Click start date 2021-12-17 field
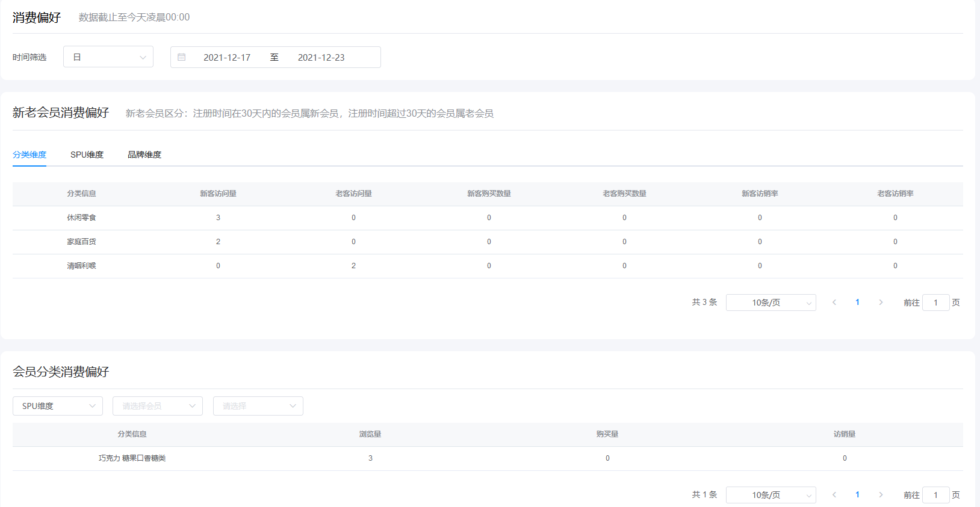980x507 pixels. click(227, 57)
